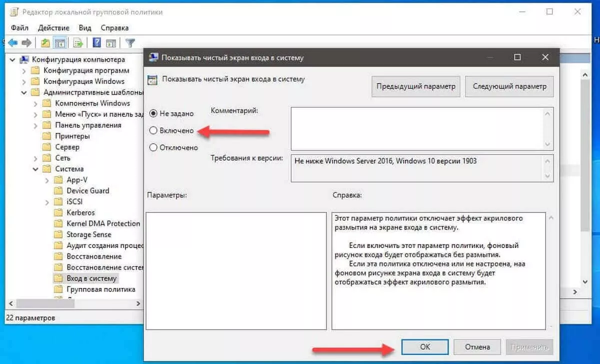The height and width of the screenshot is (364, 600).
Task: Collapse the Система tree node
Action: coord(35,169)
